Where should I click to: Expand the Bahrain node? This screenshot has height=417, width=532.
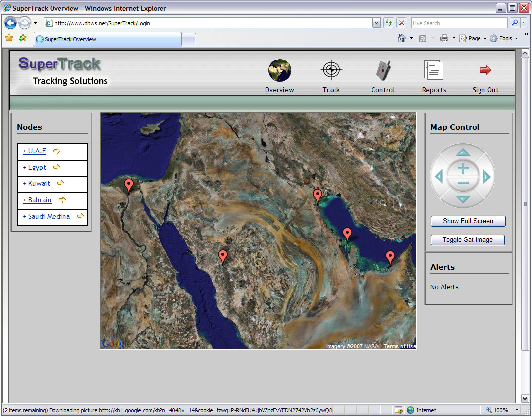pos(37,200)
